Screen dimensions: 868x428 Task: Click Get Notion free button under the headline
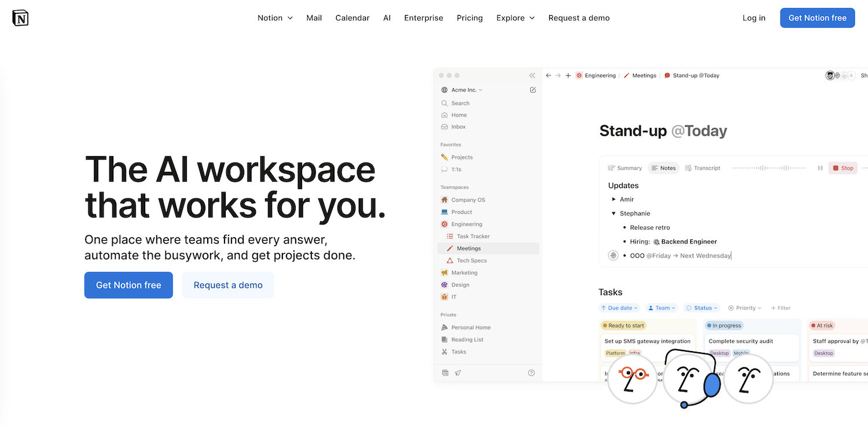[x=128, y=285]
